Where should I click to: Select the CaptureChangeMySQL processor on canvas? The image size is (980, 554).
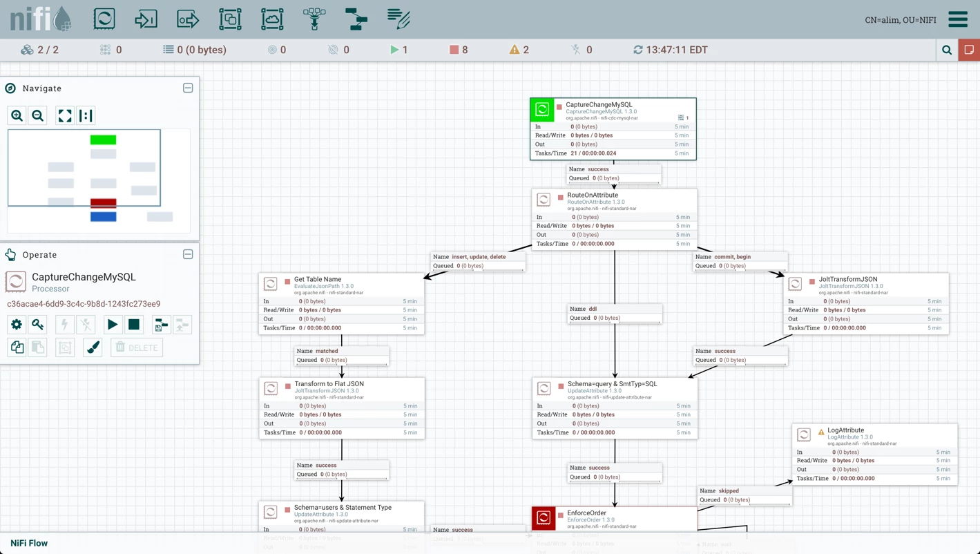(613, 129)
